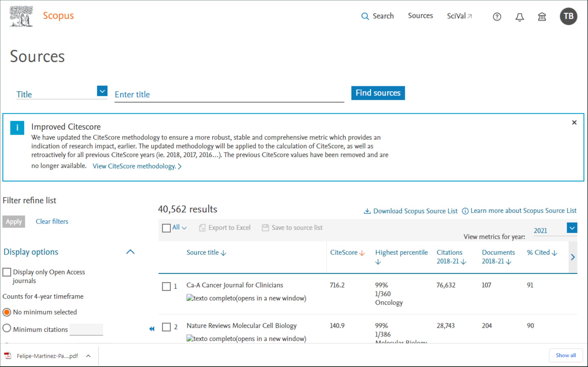588x367 pixels.
Task: Open the metrics year 2021 dropdown
Action: 572,228
